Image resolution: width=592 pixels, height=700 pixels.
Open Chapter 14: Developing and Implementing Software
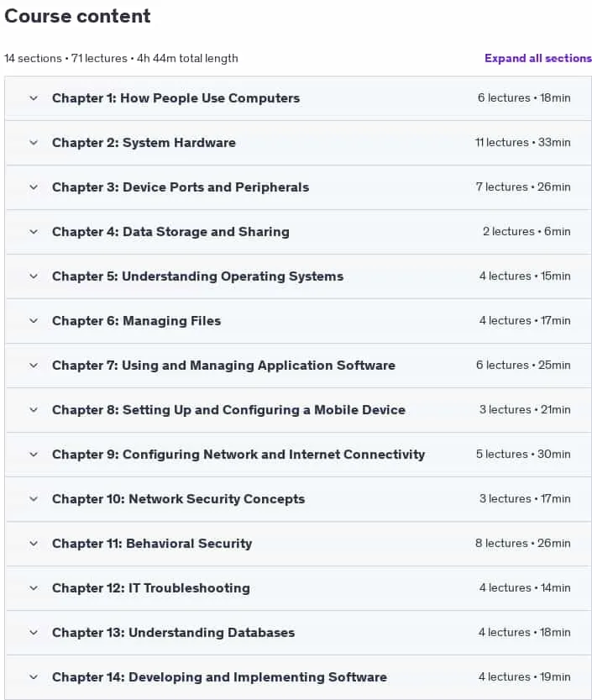coord(219,677)
